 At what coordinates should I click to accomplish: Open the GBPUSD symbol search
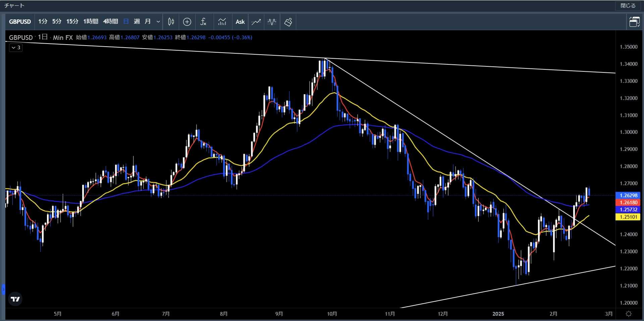click(x=20, y=22)
